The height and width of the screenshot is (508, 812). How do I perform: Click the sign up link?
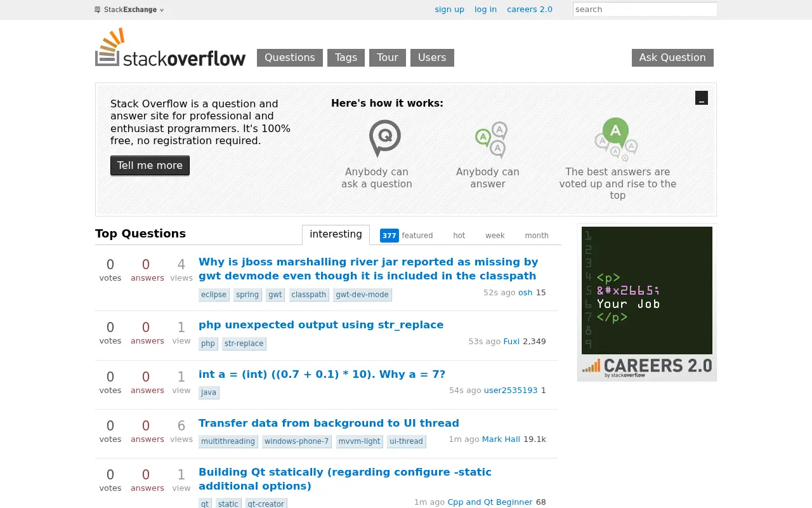(x=450, y=10)
